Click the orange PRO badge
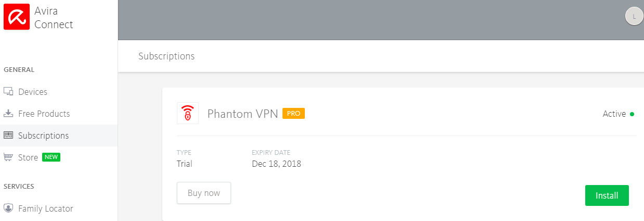 coord(293,113)
